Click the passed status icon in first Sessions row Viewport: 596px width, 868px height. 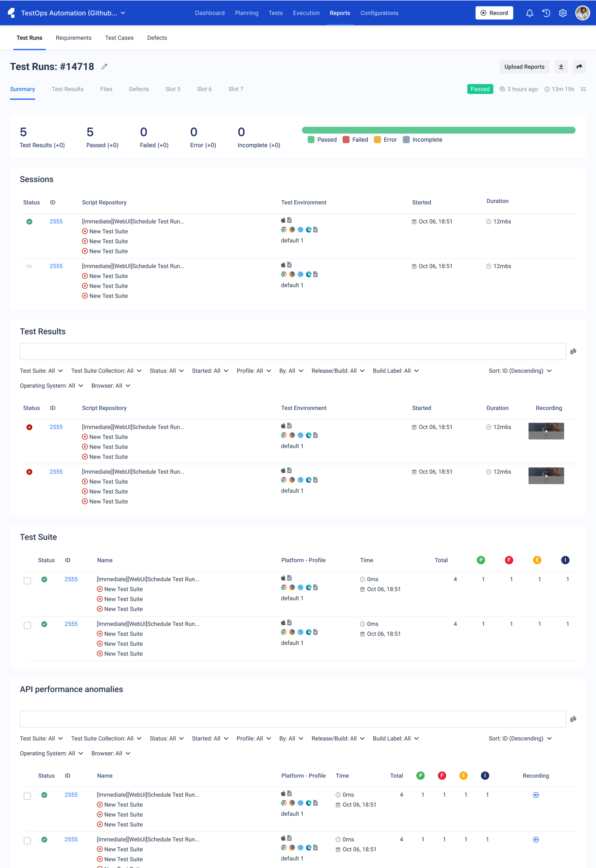point(29,221)
